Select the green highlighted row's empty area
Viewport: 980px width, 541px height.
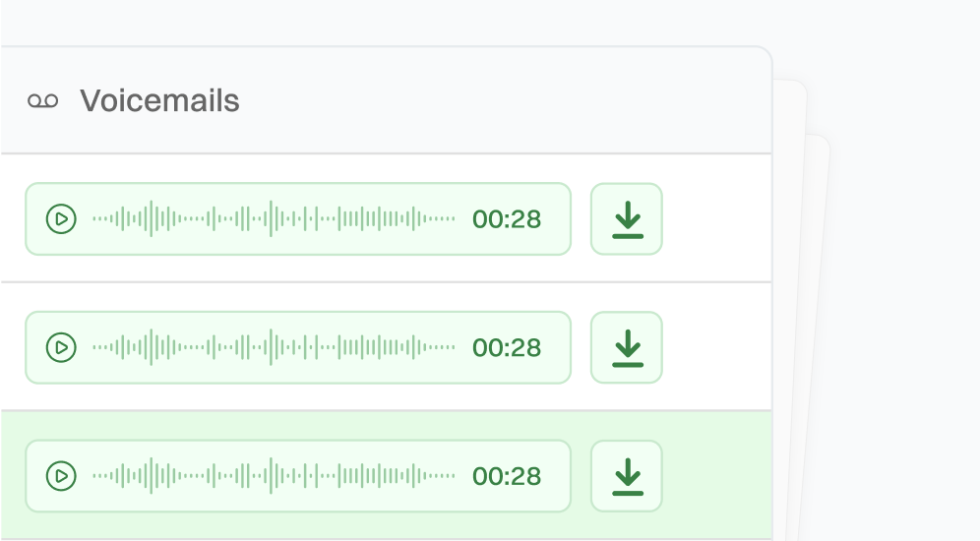tap(716, 476)
